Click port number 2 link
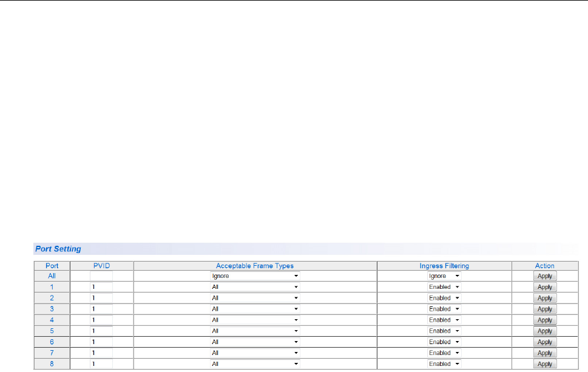The height and width of the screenshot is (372, 588). [x=52, y=298]
